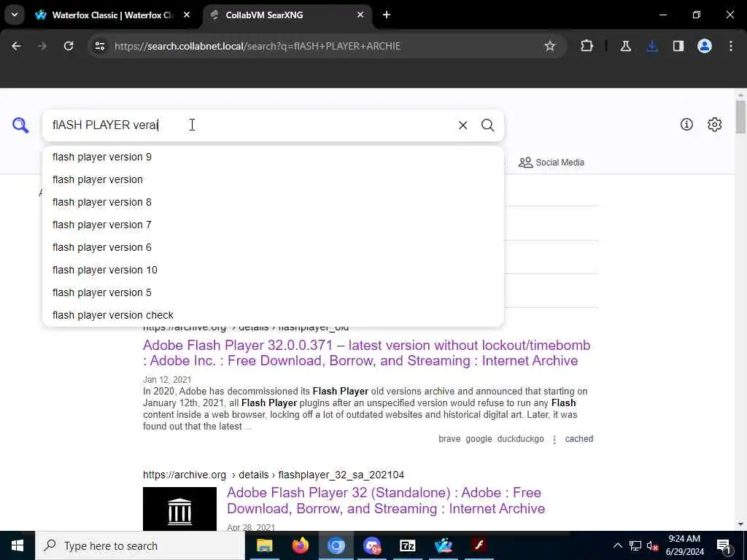
Task: Launch Firefox from the taskbar
Action: (x=300, y=545)
